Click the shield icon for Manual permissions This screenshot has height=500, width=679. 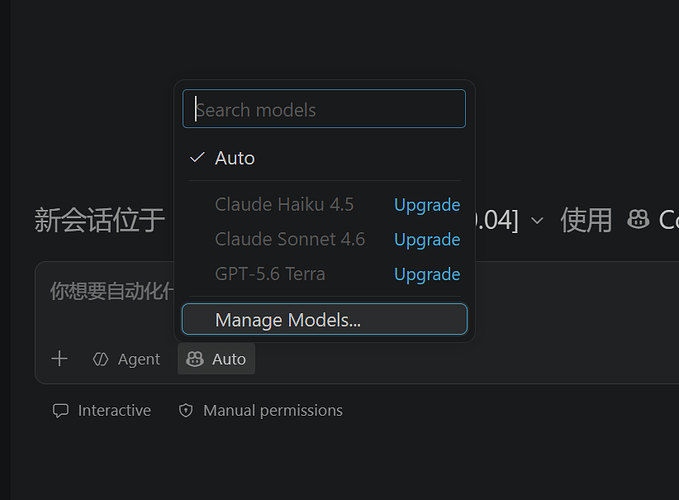pos(186,410)
